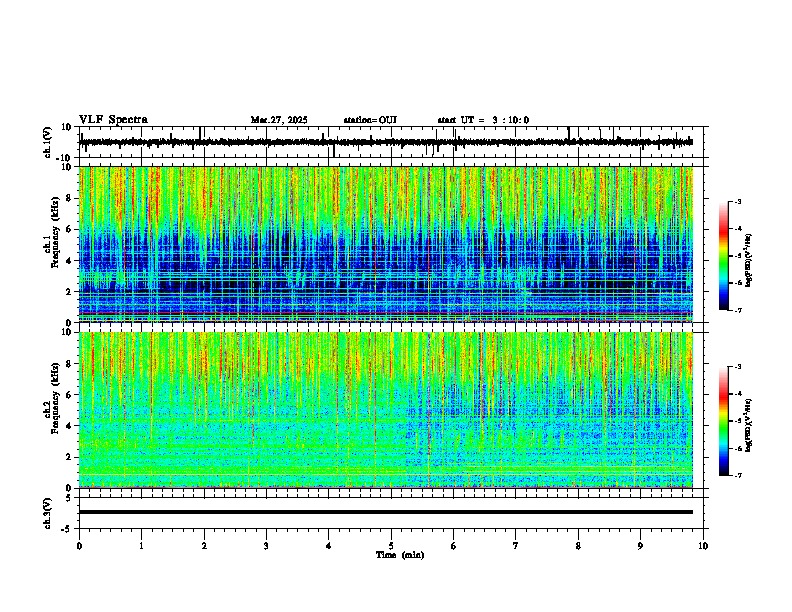
Task: Select the "ch.3(V)" y-axis label
Action: 48,513
